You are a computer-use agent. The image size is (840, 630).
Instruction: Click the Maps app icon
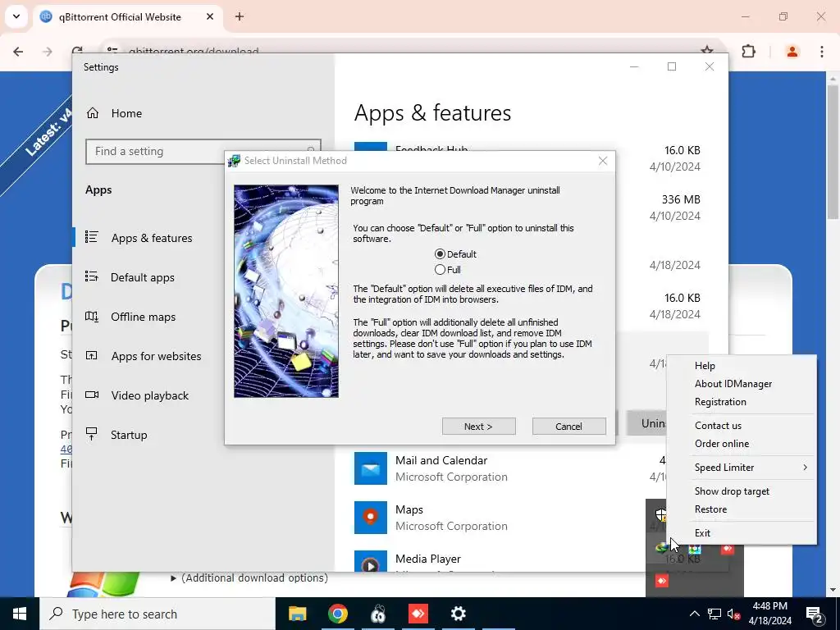[x=370, y=518]
